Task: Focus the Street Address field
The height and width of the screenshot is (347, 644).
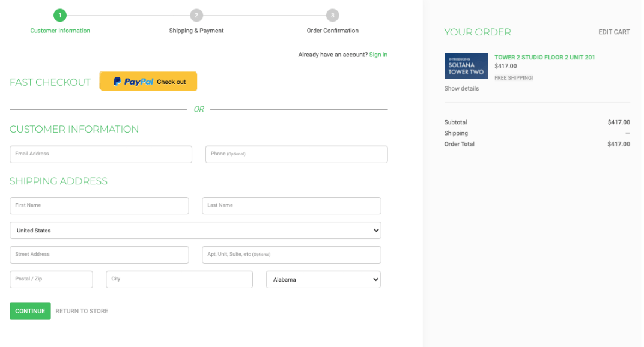Action: pyautogui.click(x=99, y=255)
